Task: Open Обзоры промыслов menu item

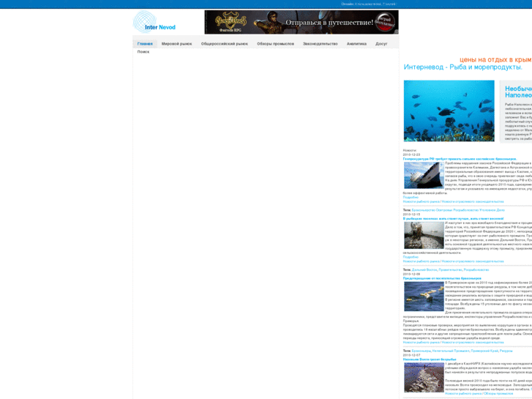Action: 275,44
